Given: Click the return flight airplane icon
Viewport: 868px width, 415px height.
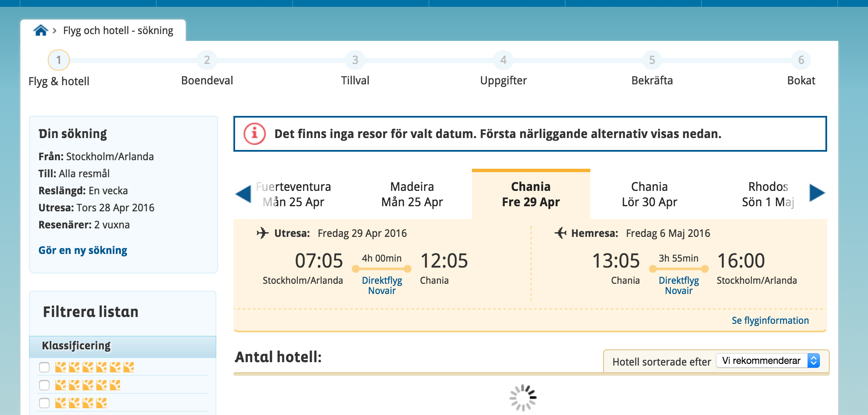Looking at the screenshot, I should (560, 233).
